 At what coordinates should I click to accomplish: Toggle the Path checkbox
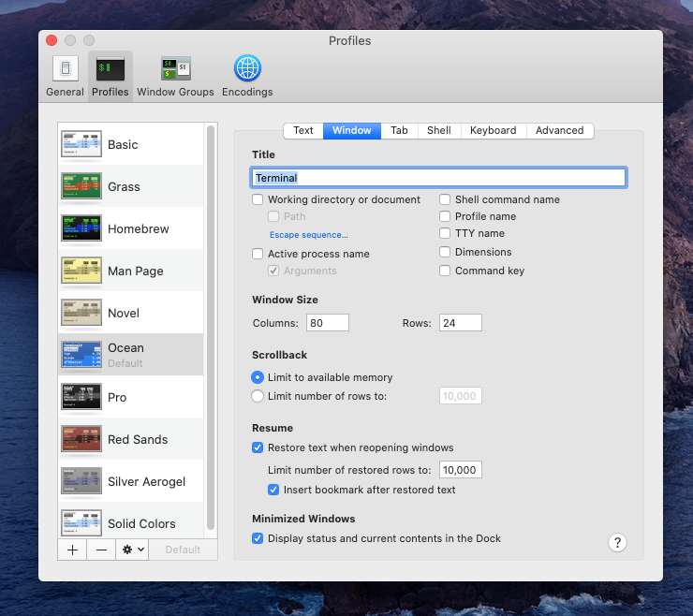coord(273,216)
